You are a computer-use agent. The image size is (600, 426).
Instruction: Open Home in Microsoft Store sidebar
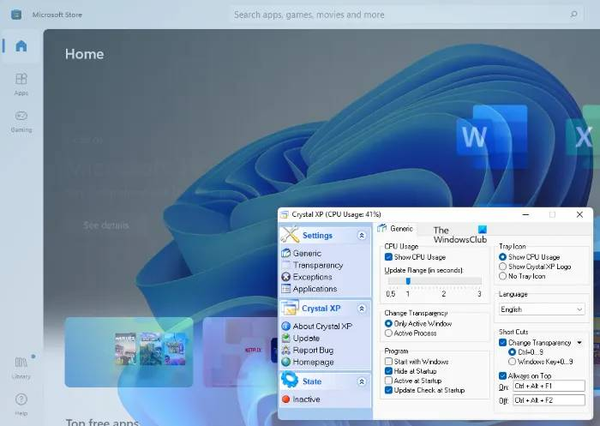[x=21, y=46]
